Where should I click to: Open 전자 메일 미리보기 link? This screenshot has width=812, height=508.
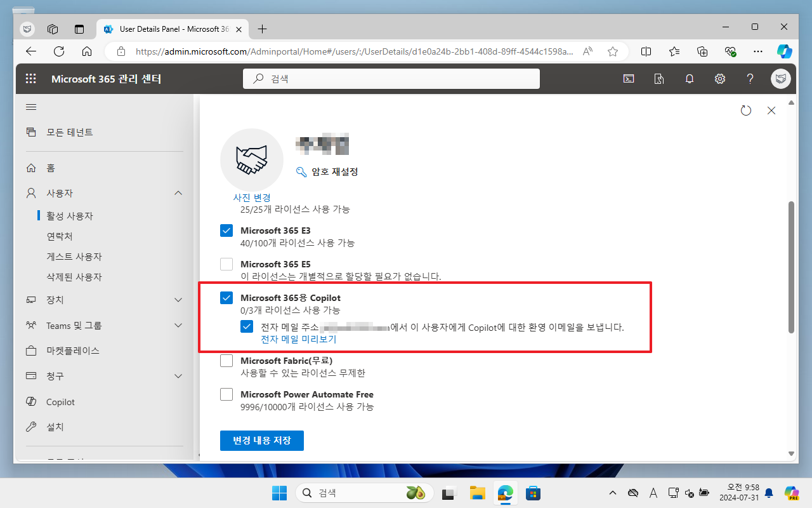[x=299, y=339]
